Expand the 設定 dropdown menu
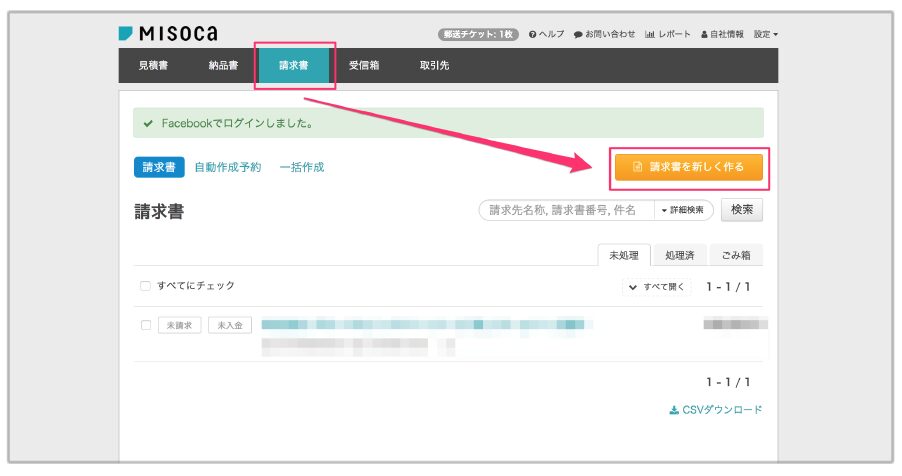The image size is (902, 476). (x=765, y=34)
